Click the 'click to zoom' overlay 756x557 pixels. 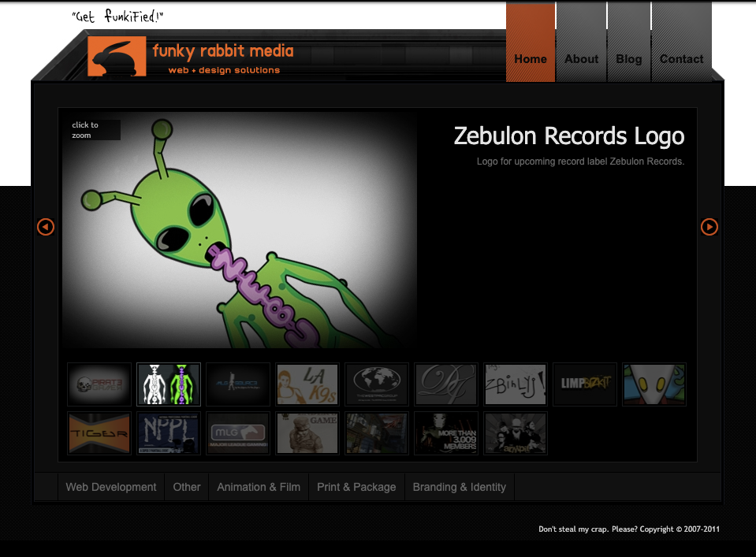(93, 129)
